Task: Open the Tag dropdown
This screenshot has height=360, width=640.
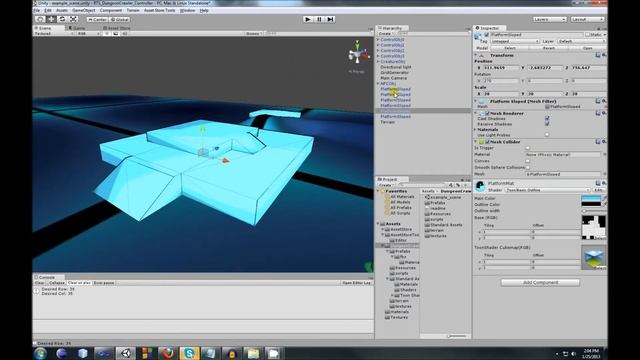Action: pyautogui.click(x=514, y=41)
